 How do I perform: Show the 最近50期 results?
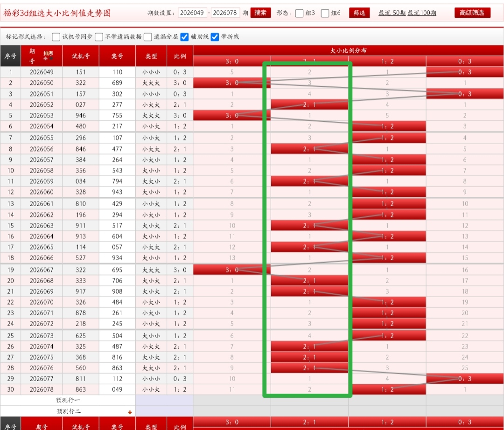click(x=392, y=13)
